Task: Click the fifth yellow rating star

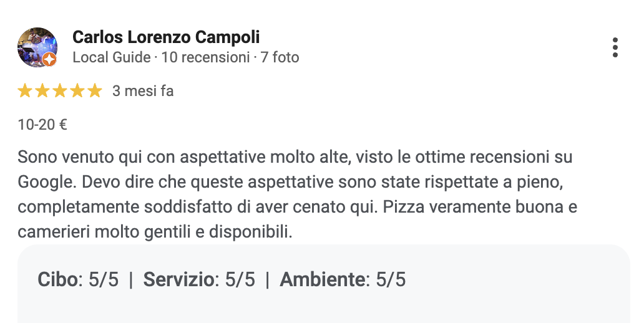Action: 94,91
